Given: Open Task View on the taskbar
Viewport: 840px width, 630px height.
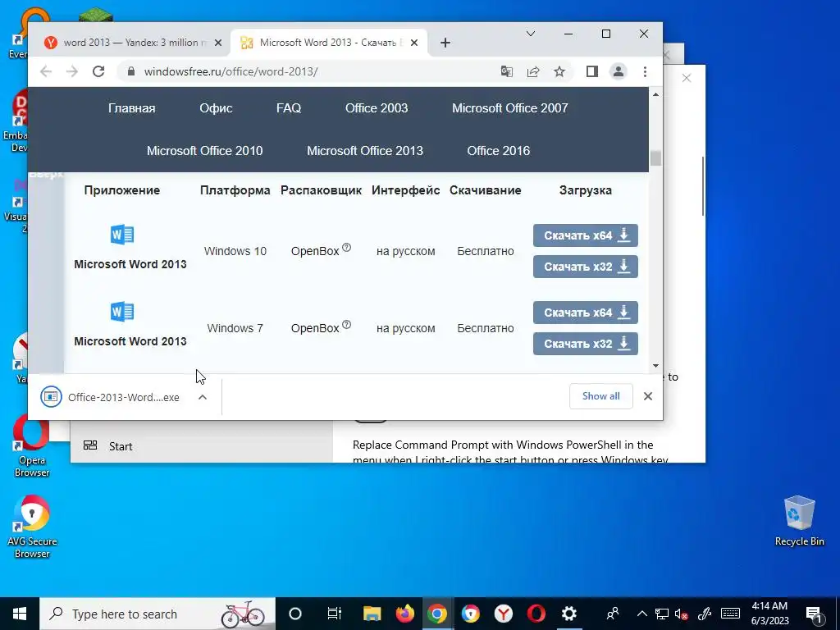Looking at the screenshot, I should tap(335, 614).
